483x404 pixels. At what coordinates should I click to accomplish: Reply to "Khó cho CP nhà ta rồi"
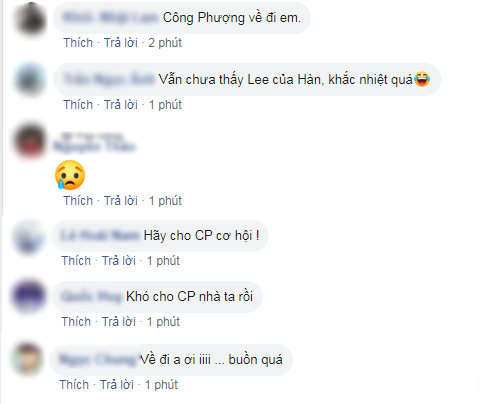119,322
